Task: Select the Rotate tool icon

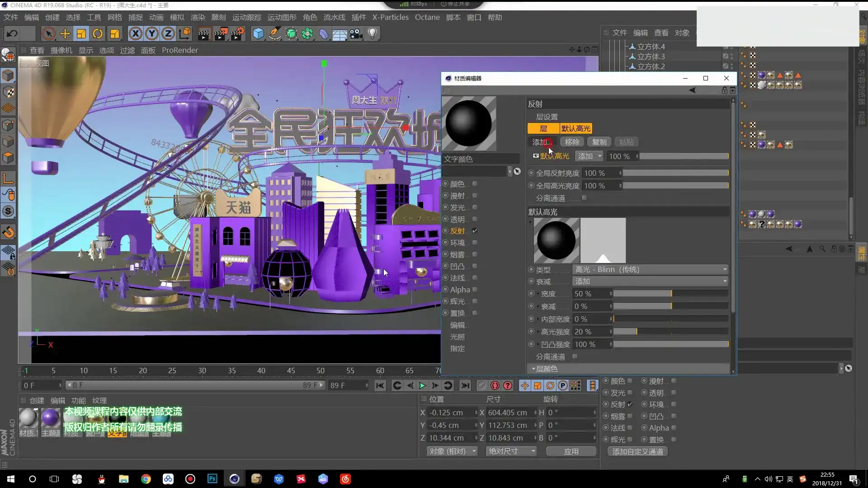Action: (x=98, y=34)
